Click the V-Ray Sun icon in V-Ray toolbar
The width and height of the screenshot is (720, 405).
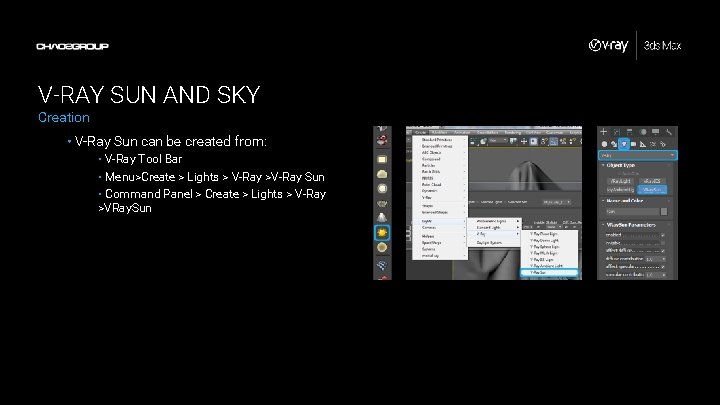(x=382, y=233)
